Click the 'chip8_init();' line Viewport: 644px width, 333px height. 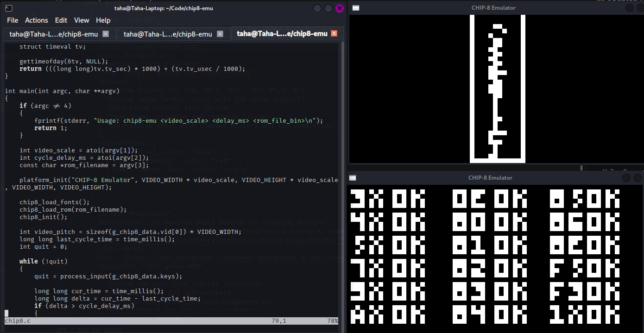44,217
